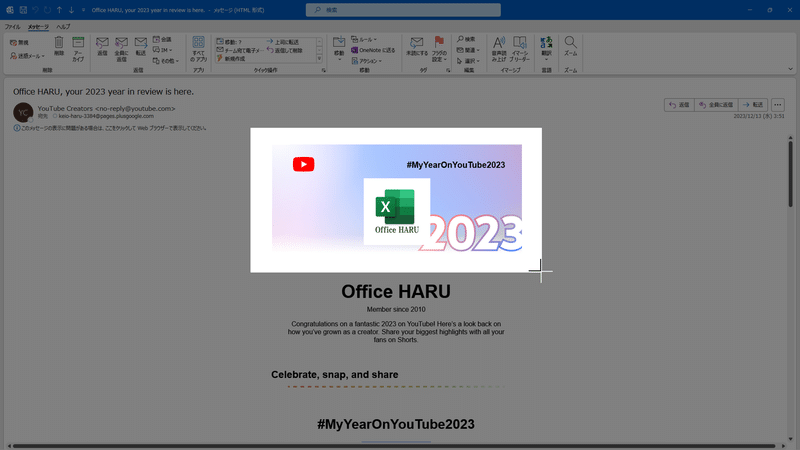Viewport: 800px width, 450px height.
Task: Open the その他 (More) reply dropdown
Action: (166, 61)
